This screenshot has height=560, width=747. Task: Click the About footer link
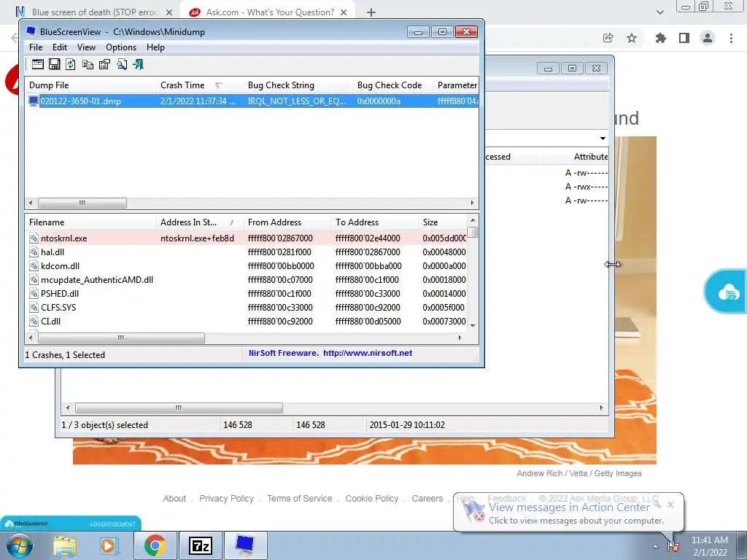(x=174, y=499)
